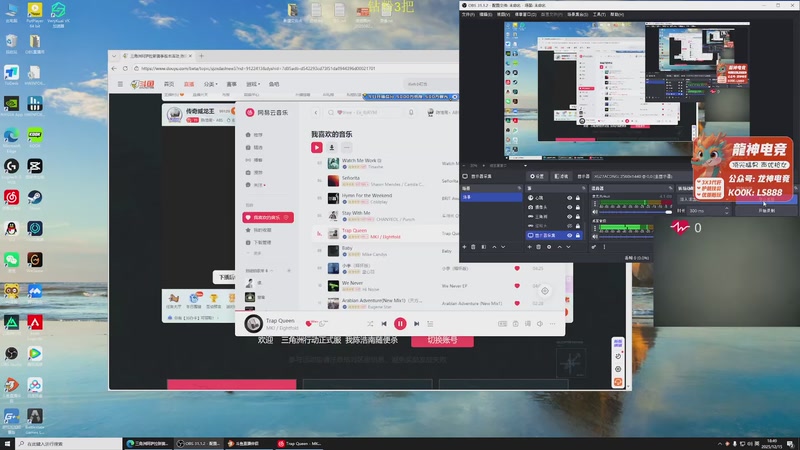Remove the scene using the OBS Scenes trash icon
Viewport: 800px width, 450px height.
[473, 247]
